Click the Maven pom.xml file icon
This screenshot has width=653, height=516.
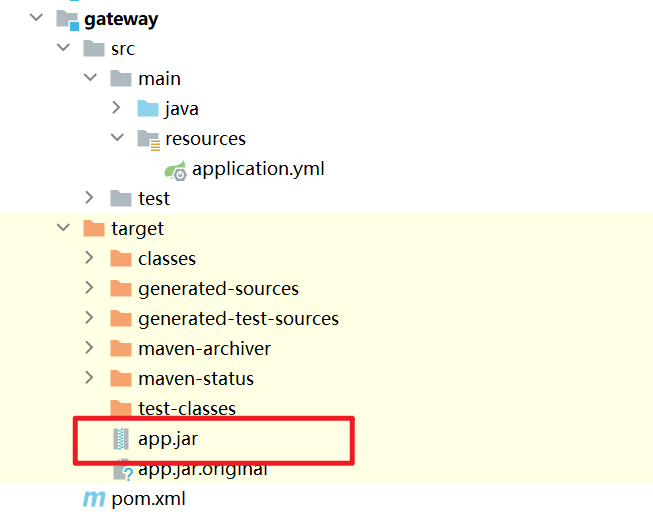tap(94, 499)
